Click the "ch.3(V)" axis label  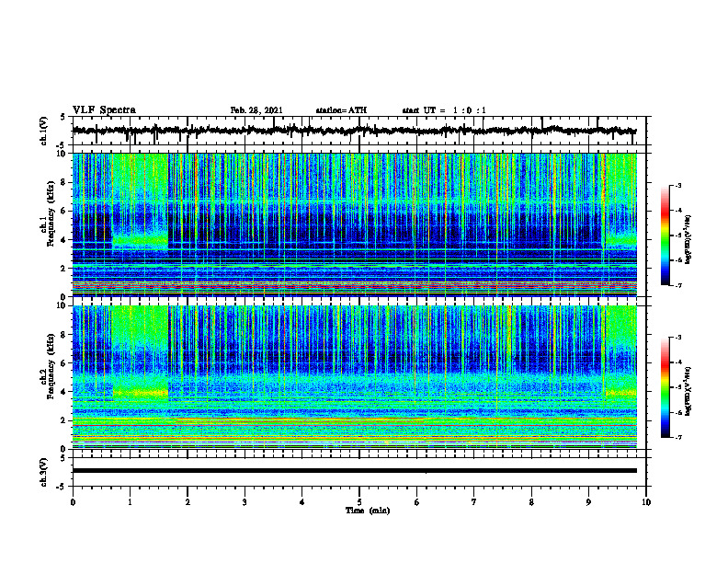pos(44,472)
